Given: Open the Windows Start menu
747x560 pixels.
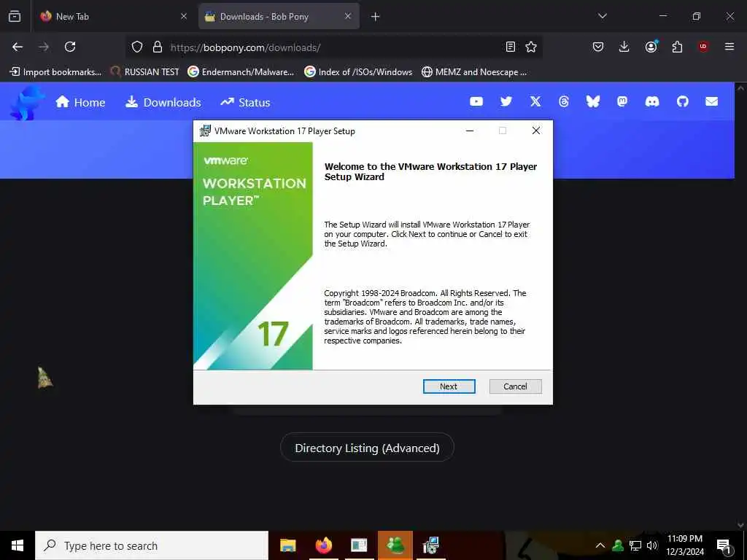Looking at the screenshot, I should (18, 545).
